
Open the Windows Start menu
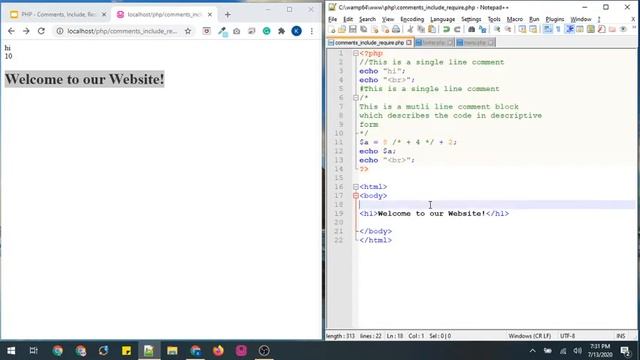11,351
